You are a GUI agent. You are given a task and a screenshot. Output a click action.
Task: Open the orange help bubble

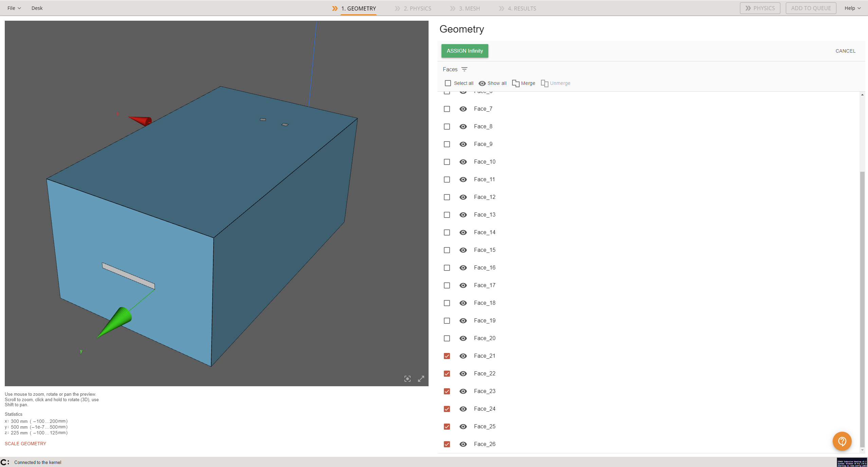tap(842, 441)
